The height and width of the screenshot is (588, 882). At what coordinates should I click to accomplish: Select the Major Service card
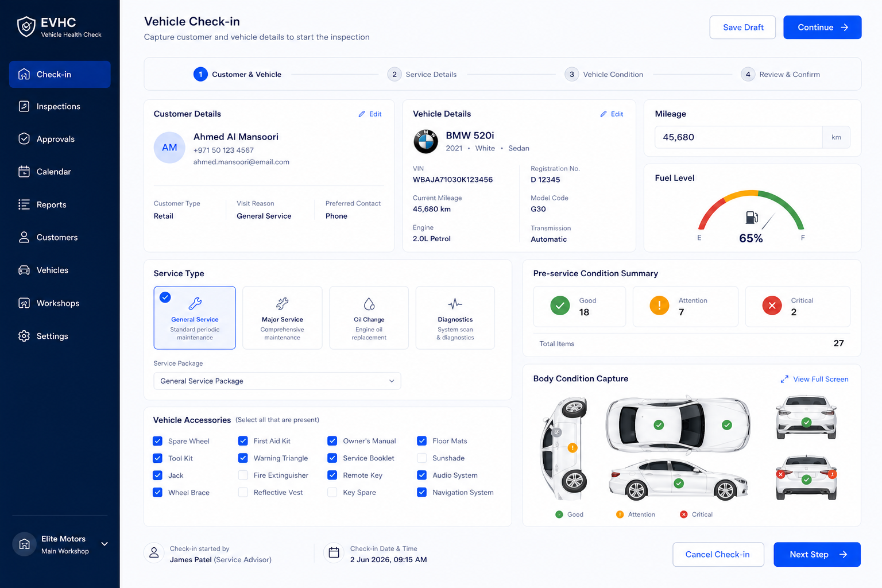click(283, 318)
